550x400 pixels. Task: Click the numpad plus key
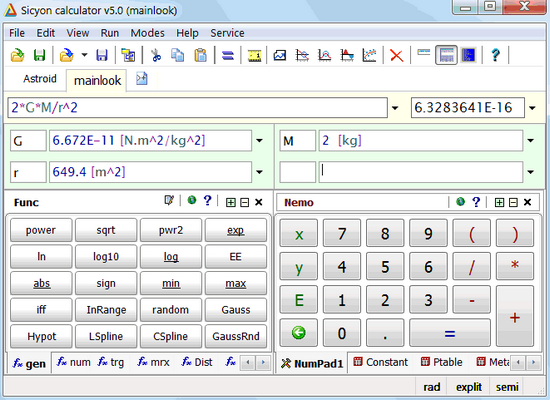[515, 316]
